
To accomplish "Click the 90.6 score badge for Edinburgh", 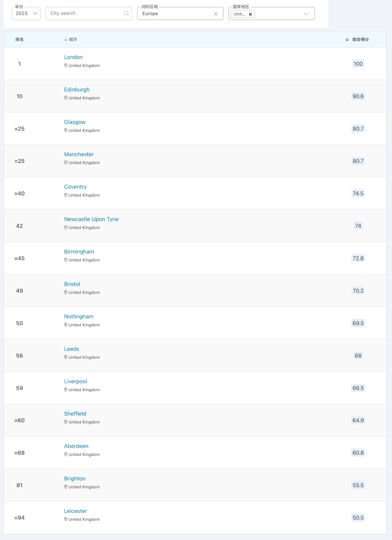I will pos(358,97).
